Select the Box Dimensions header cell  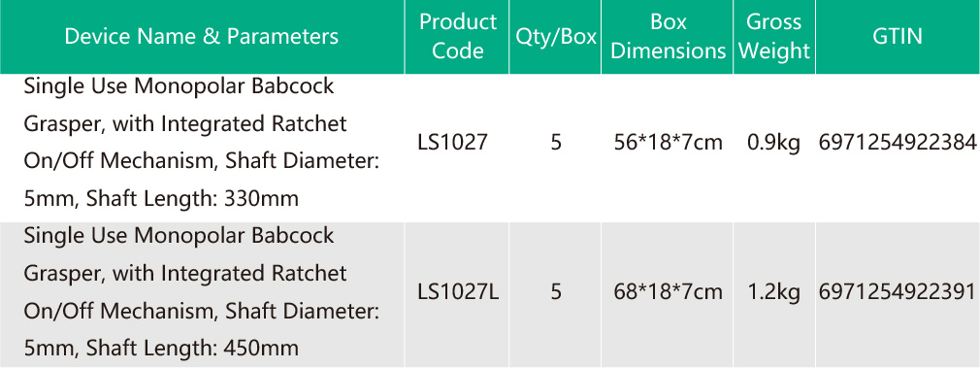[x=668, y=36]
